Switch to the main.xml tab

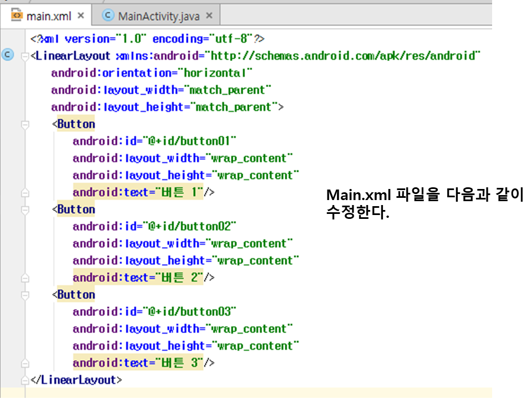coord(49,16)
